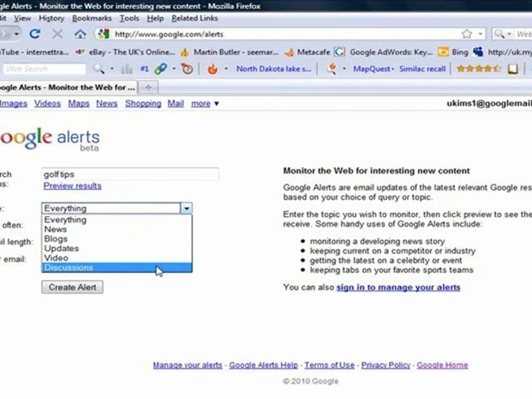Click the bar chart rank icon in toolbar
532x399 pixels.
pyautogui.click(x=126, y=69)
